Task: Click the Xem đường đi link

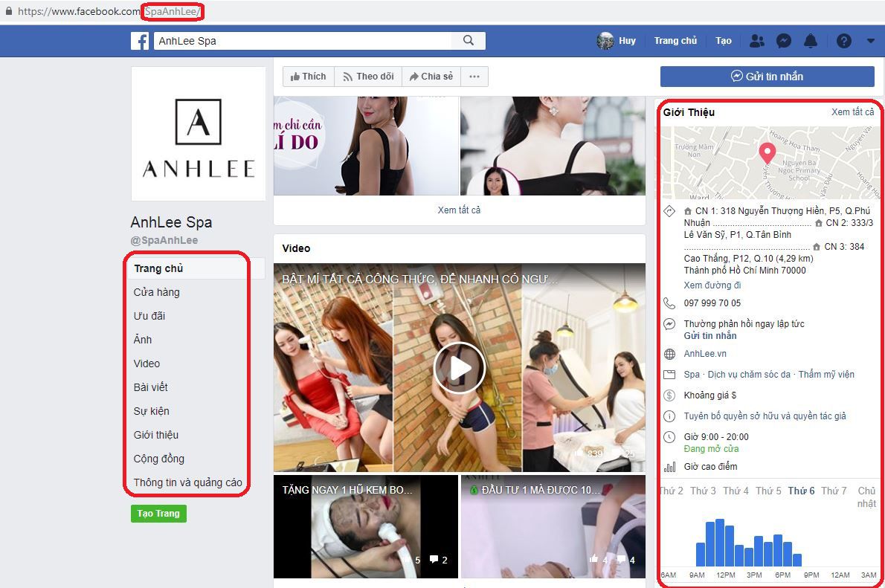Action: click(x=712, y=285)
